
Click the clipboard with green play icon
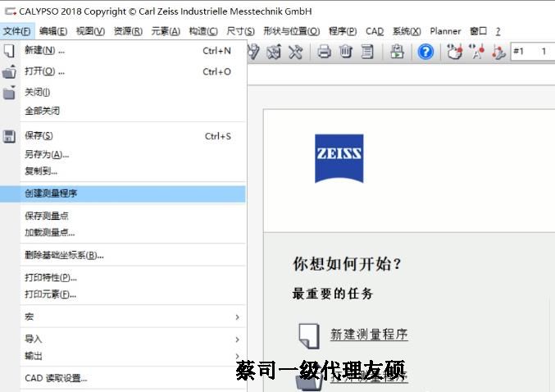tap(397, 52)
